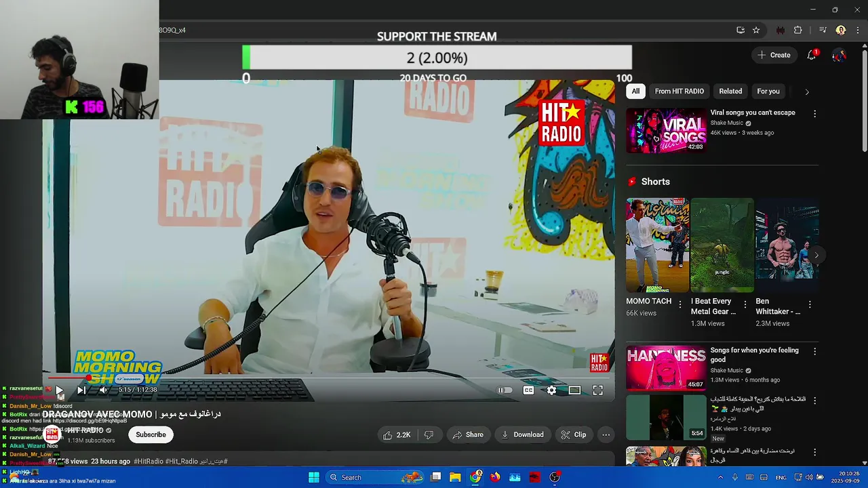Open options for the 5:54 video

[x=814, y=400]
